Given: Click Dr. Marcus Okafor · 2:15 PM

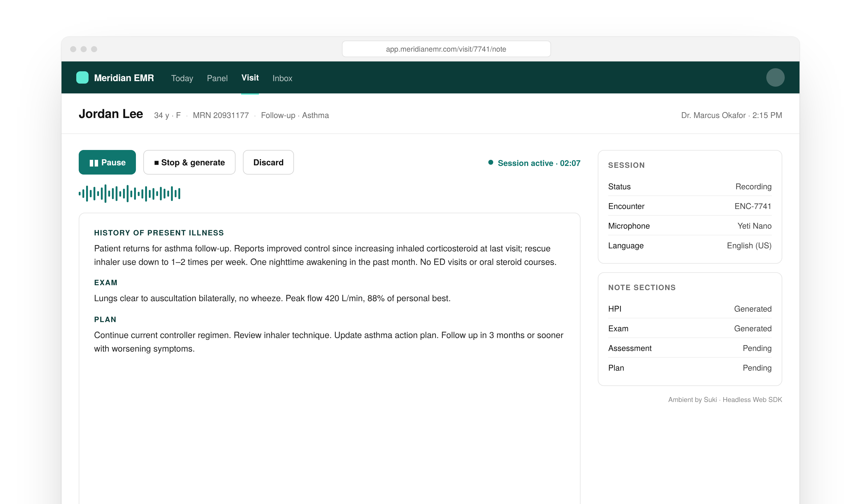Looking at the screenshot, I should pyautogui.click(x=732, y=116).
